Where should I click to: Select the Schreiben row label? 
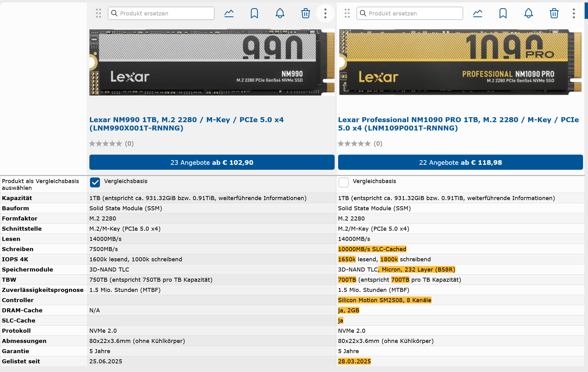18,249
